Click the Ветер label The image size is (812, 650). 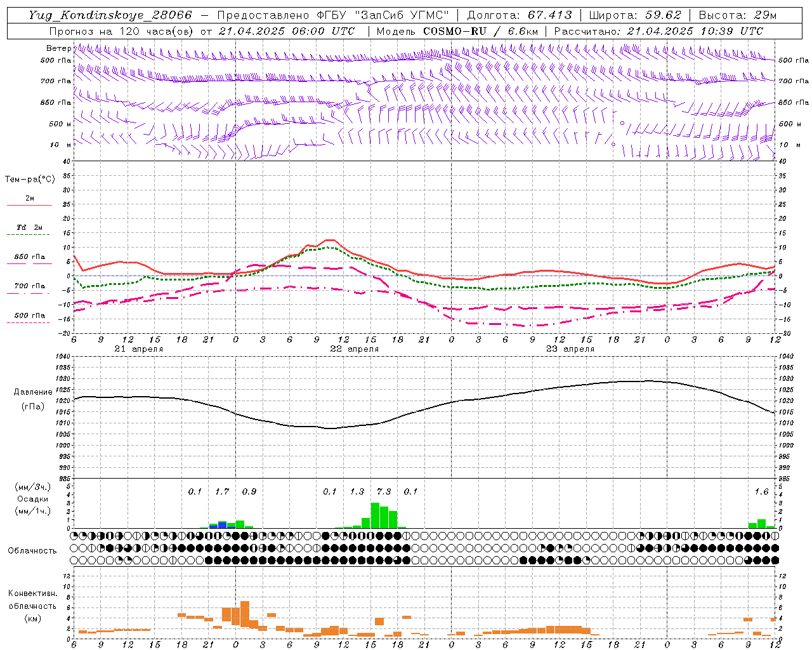(59, 48)
